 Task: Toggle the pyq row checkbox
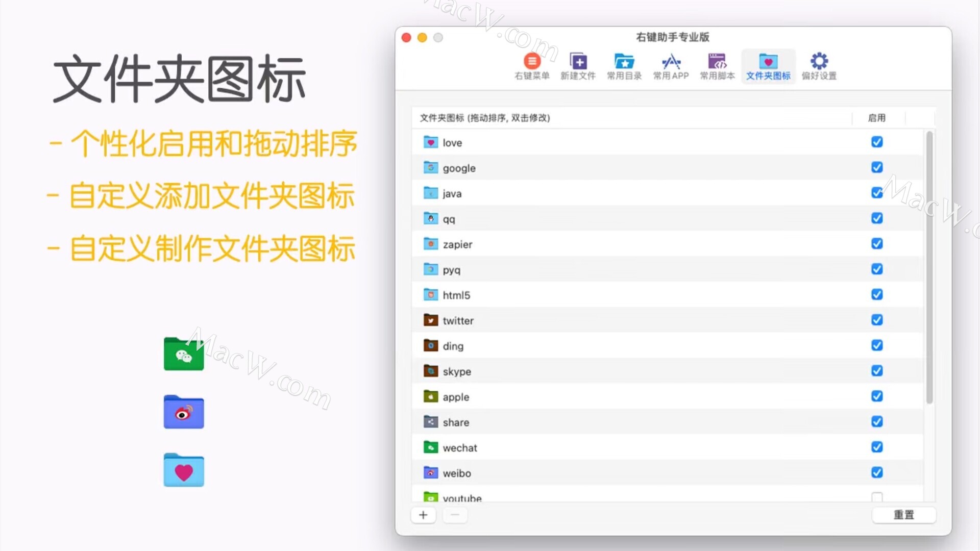[877, 269]
